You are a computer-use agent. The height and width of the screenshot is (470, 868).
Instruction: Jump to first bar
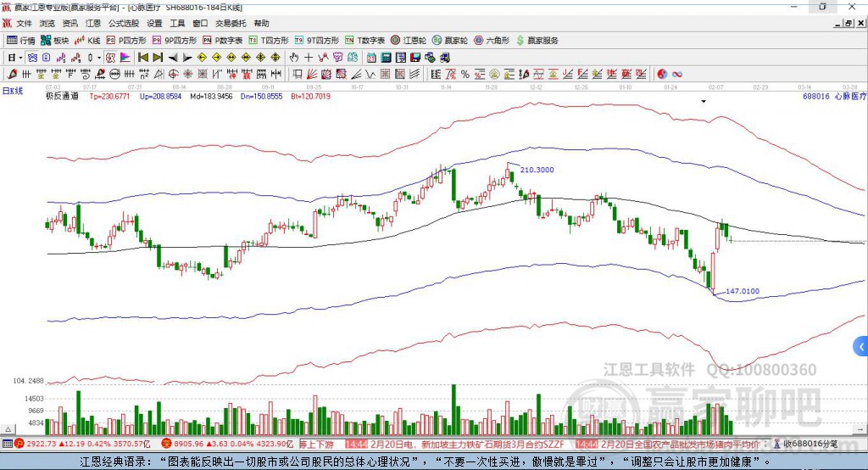pos(142,58)
